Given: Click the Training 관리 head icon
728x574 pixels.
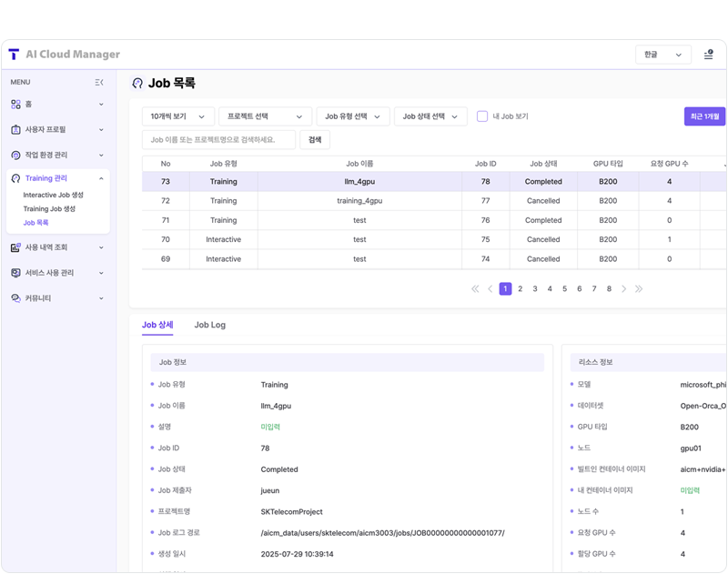Looking at the screenshot, I should 15,178.
